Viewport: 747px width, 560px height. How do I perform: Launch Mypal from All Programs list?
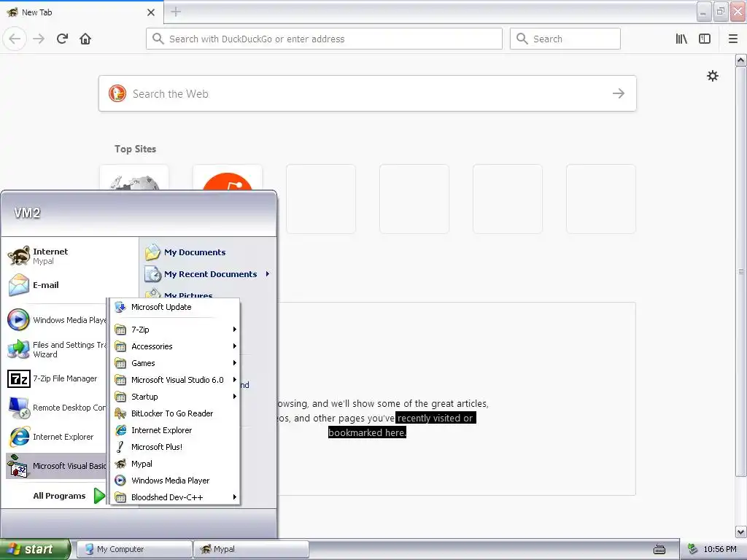(175, 464)
